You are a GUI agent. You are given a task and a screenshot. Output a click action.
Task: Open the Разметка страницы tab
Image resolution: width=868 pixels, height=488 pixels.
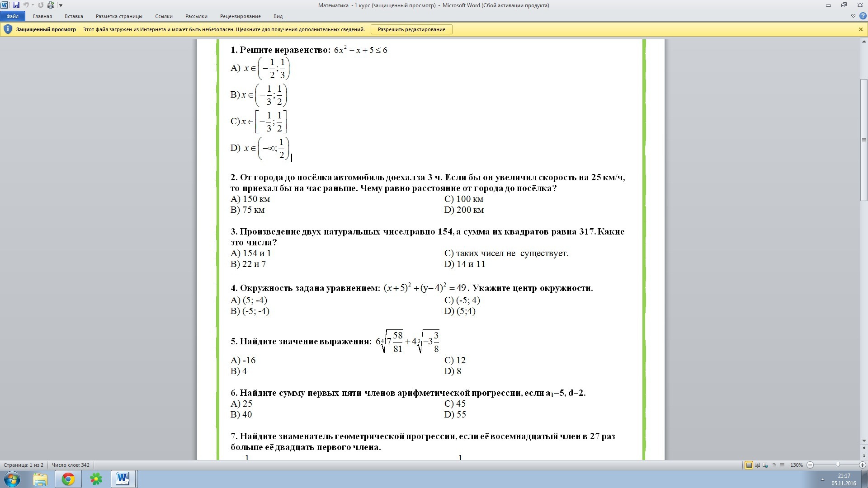[119, 16]
